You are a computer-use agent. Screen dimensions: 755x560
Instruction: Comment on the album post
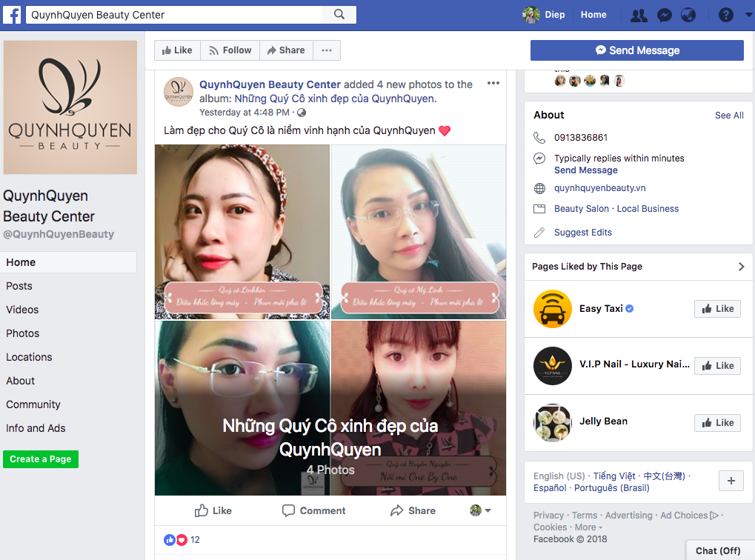coord(313,511)
